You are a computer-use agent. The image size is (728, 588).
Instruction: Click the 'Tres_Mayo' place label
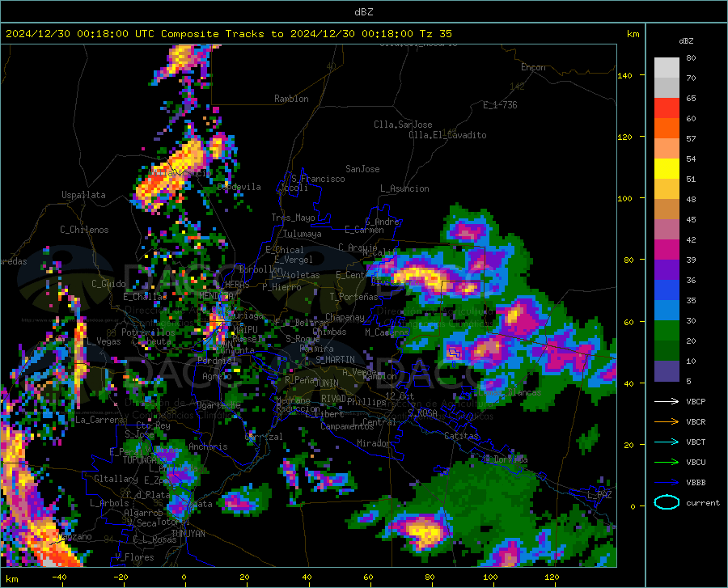point(293,218)
